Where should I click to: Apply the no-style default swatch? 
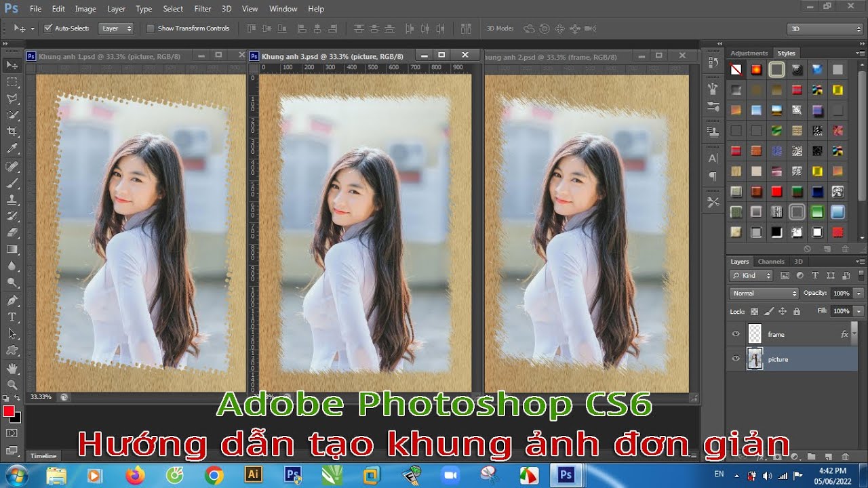click(x=736, y=70)
